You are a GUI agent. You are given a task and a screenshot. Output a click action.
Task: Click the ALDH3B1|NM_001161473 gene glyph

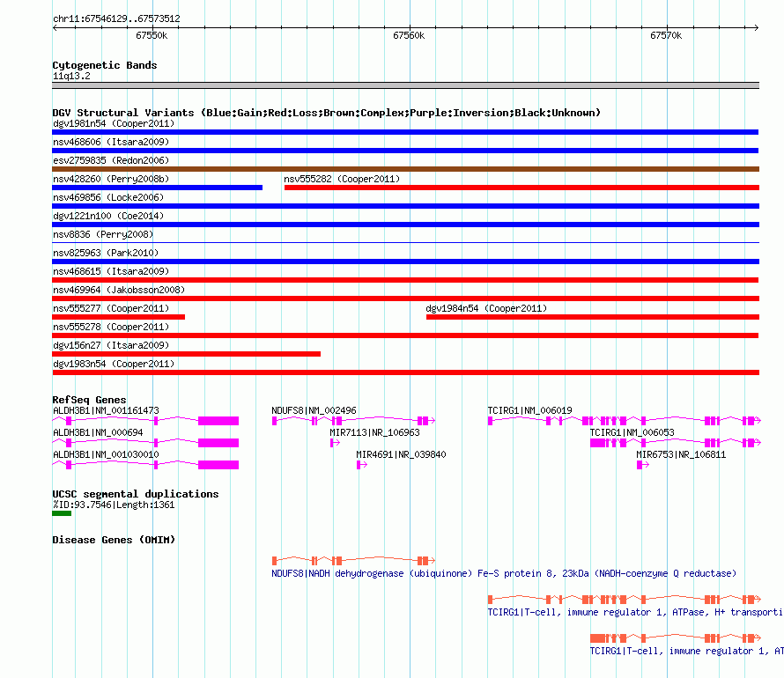point(145,421)
